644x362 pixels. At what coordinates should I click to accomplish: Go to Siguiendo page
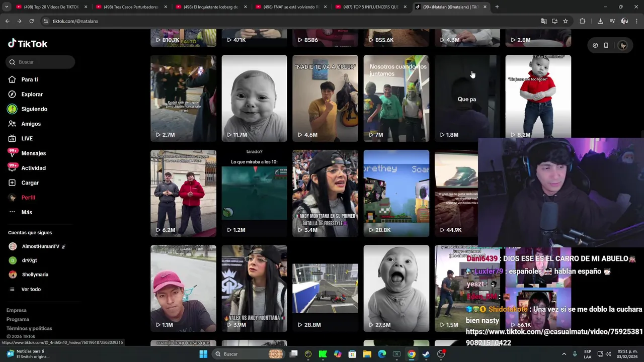coord(34,109)
